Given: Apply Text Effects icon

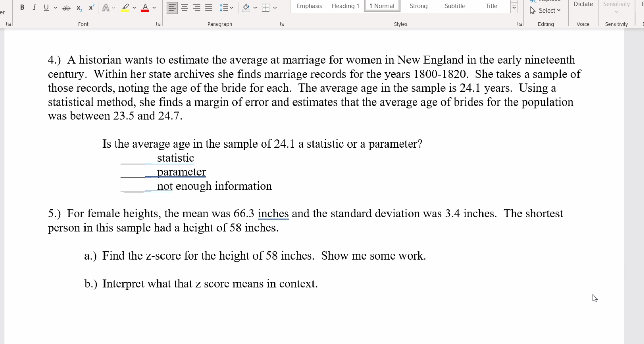Looking at the screenshot, I should coord(106,7).
